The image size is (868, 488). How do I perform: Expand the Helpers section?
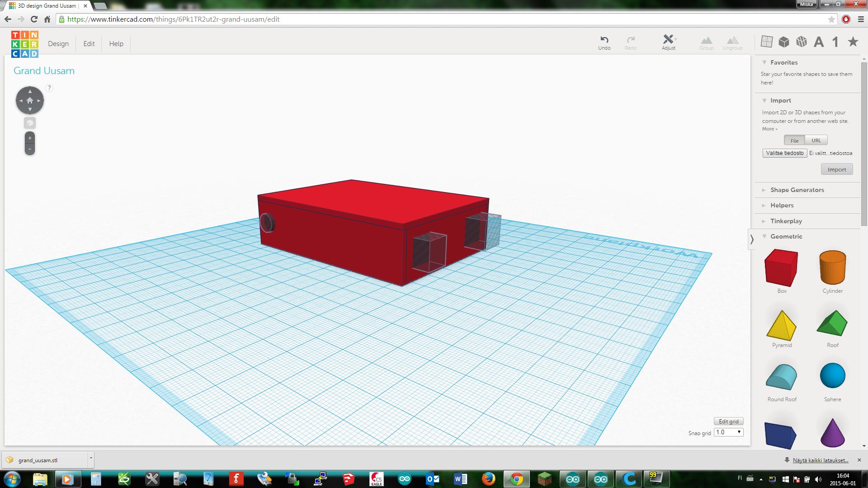pos(782,205)
